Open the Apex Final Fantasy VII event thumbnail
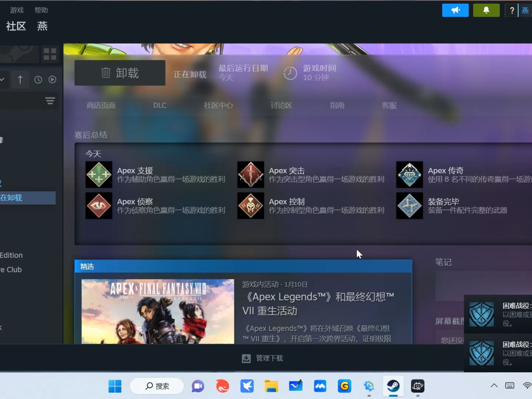The height and width of the screenshot is (399, 532). point(158,311)
